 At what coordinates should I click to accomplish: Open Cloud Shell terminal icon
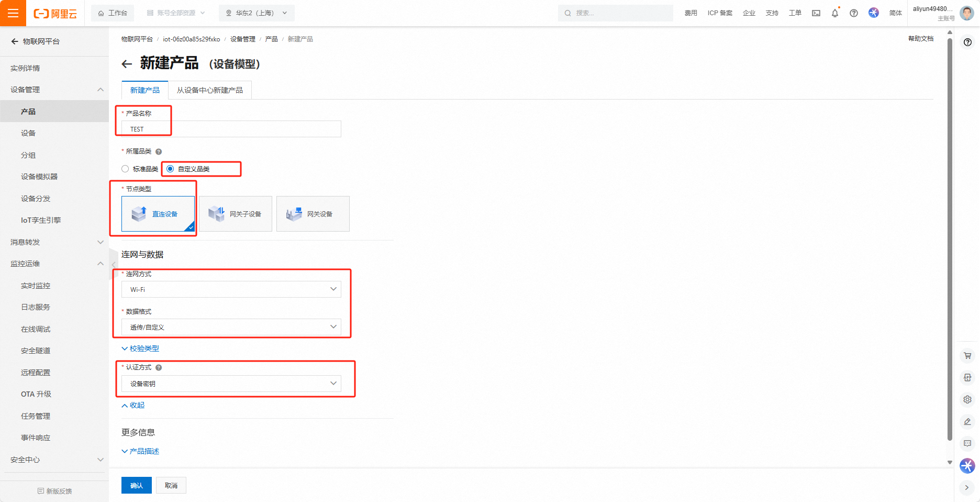tap(816, 13)
